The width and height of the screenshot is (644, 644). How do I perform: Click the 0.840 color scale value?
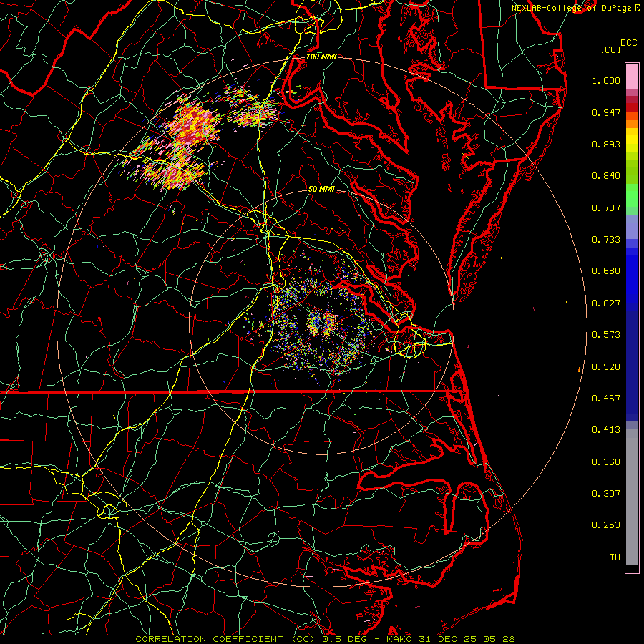606,176
